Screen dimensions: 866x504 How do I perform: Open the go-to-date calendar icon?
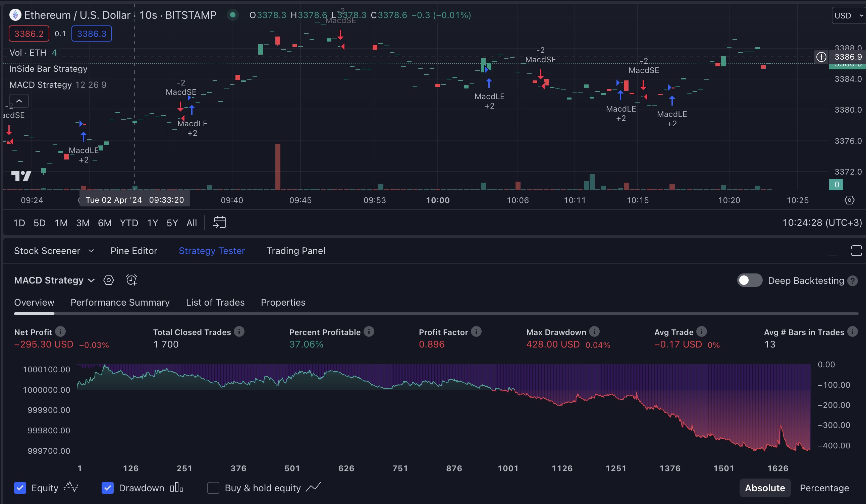pos(220,223)
